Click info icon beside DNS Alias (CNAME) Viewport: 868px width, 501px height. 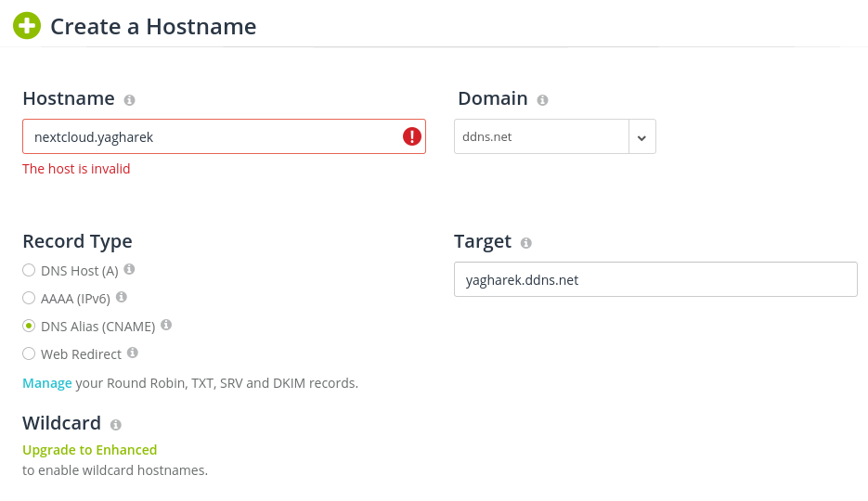click(166, 325)
